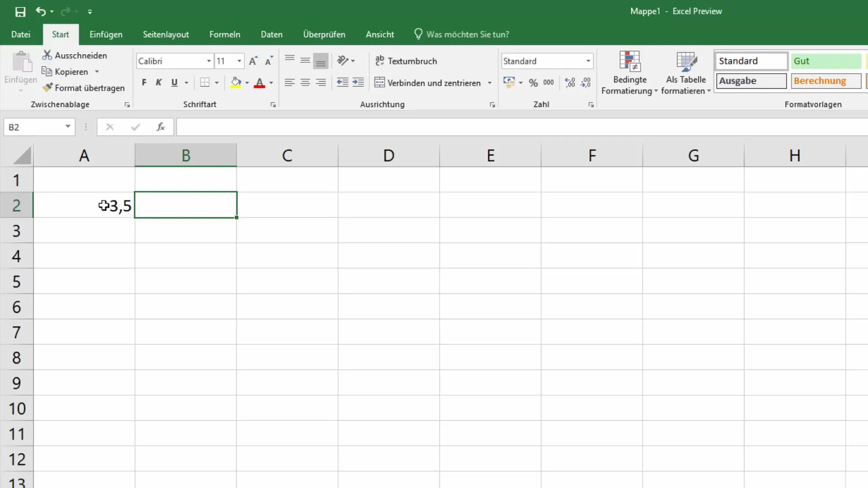This screenshot has height=488, width=868.
Task: Open the Calibri font name dropdown
Action: click(209, 61)
